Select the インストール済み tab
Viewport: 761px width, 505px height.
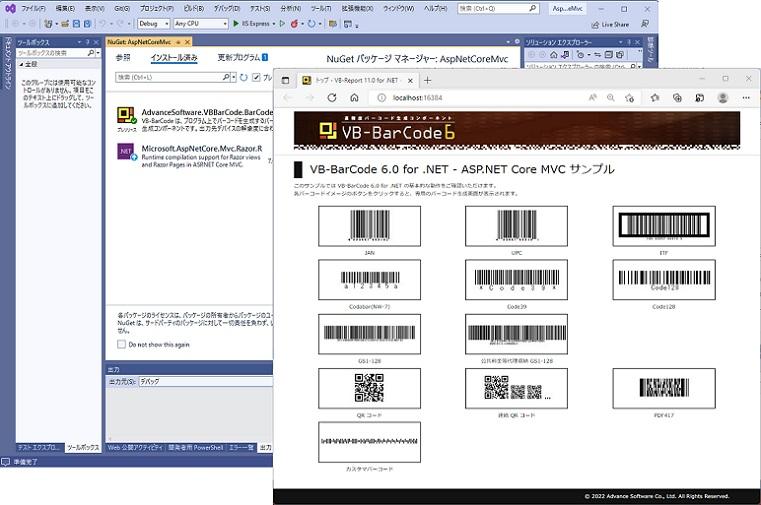click(x=174, y=57)
